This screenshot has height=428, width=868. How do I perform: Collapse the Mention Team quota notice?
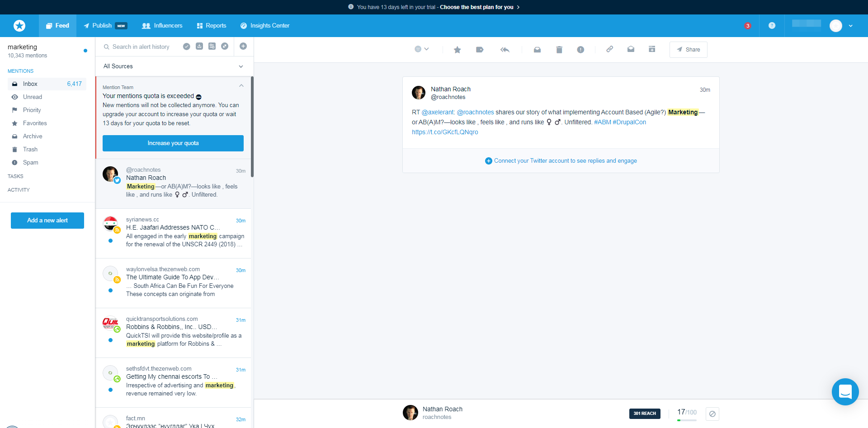(241, 86)
